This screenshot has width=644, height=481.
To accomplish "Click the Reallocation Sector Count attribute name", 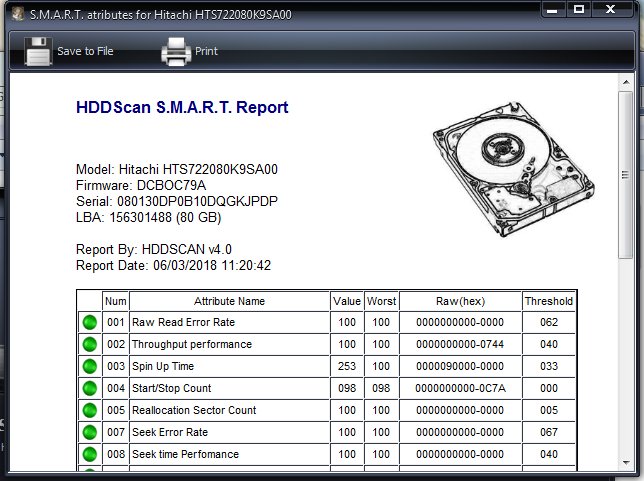I will pos(194,410).
